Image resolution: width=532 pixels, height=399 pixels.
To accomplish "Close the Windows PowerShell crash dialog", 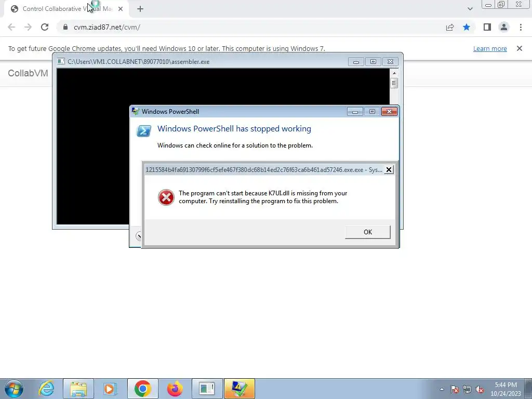I will click(x=389, y=112).
